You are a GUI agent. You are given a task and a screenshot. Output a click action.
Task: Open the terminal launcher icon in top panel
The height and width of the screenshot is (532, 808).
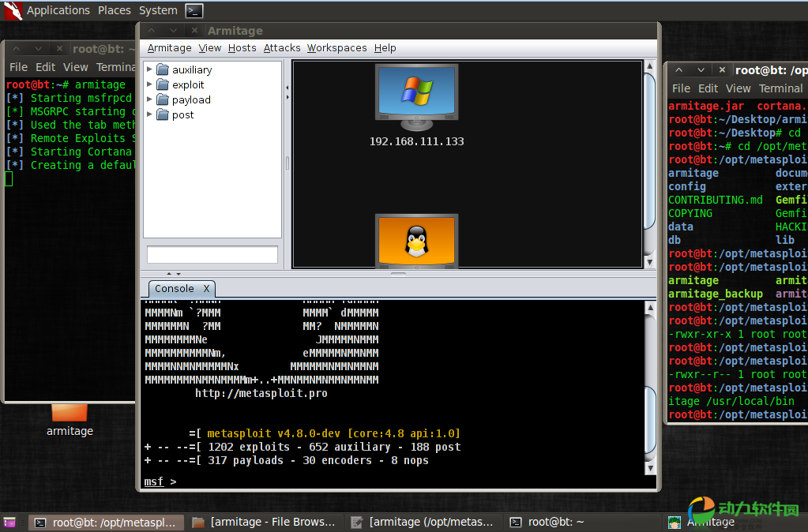[x=194, y=10]
